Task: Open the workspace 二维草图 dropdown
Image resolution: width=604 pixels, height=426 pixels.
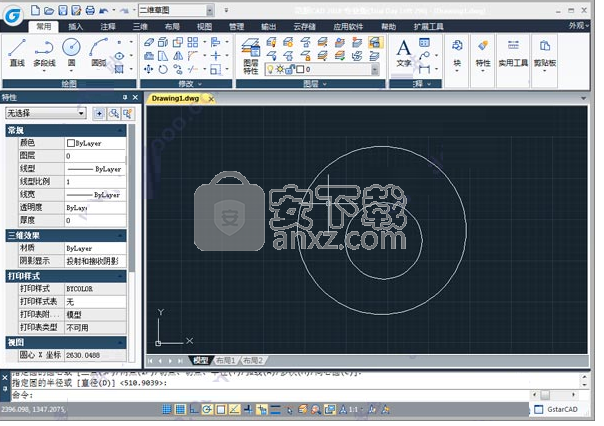Action: (x=210, y=10)
